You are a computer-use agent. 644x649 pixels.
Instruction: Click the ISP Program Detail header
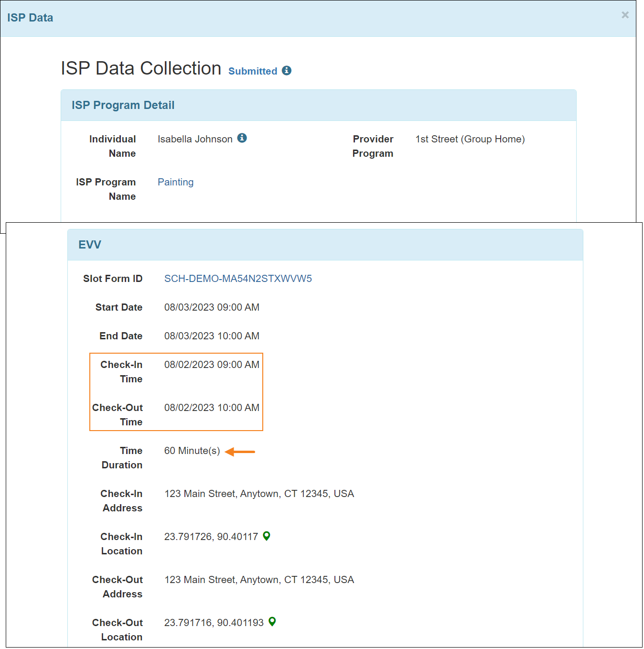tap(319, 105)
